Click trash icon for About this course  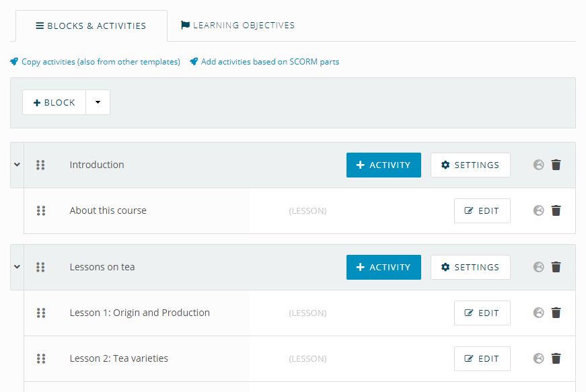[556, 210]
